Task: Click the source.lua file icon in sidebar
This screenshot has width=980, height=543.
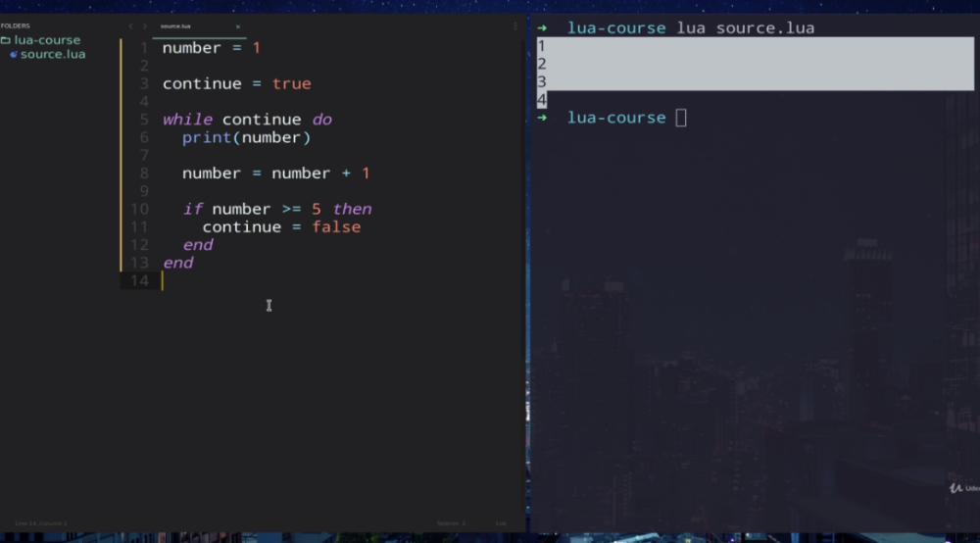Action: (14, 55)
